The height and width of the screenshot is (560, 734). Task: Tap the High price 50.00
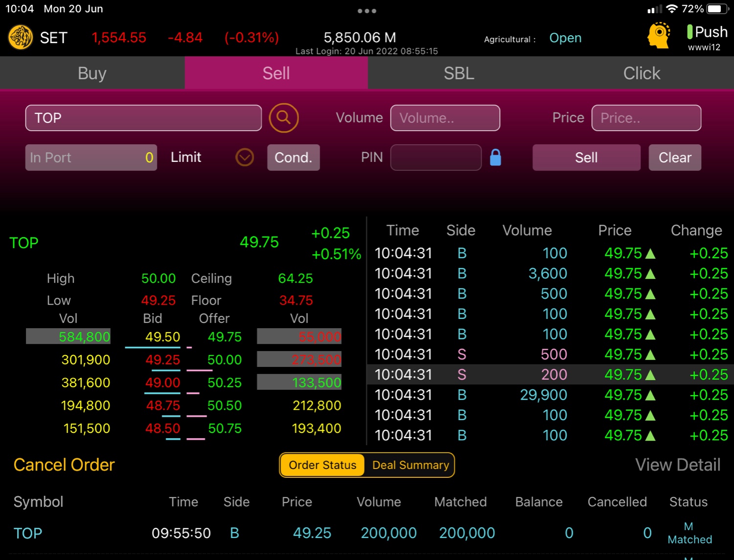[159, 278]
